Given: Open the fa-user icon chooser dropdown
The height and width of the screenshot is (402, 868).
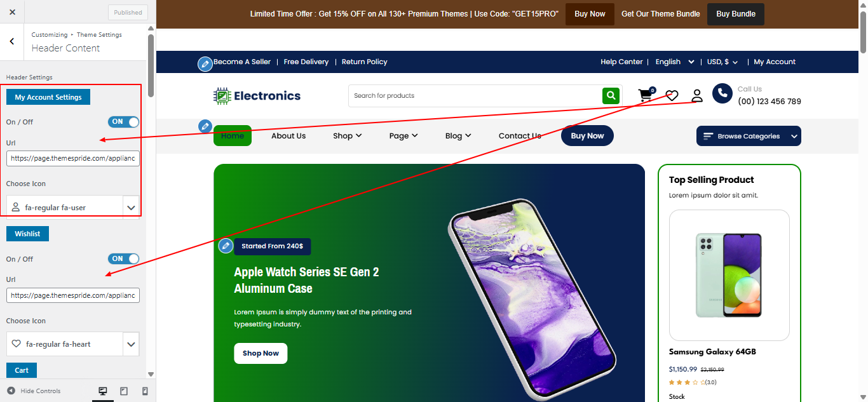Looking at the screenshot, I should click(x=73, y=207).
